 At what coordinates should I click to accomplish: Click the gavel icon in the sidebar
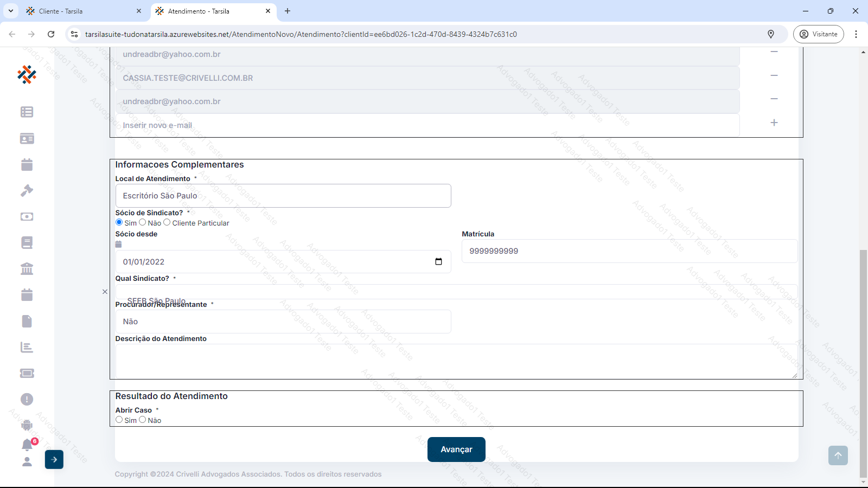pos(27,190)
